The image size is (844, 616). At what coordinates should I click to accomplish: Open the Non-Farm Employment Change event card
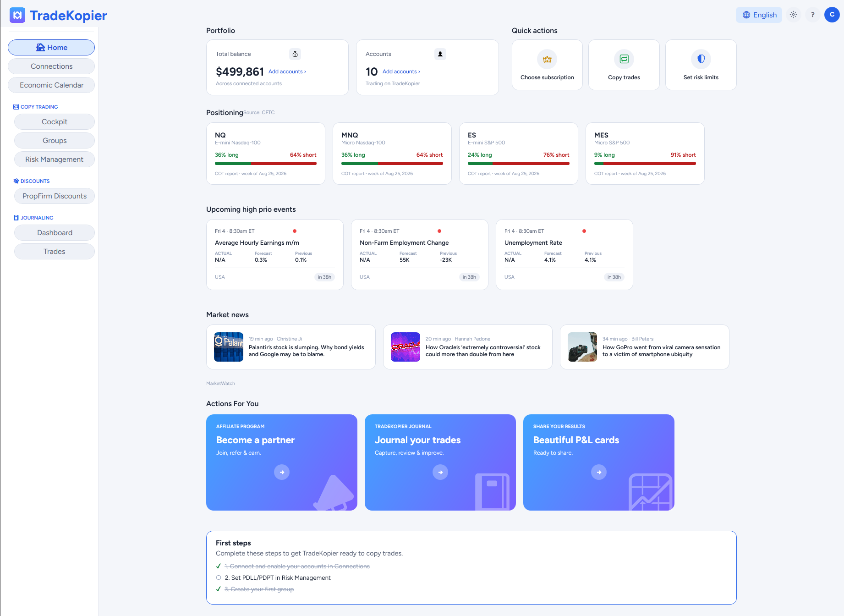(x=420, y=254)
